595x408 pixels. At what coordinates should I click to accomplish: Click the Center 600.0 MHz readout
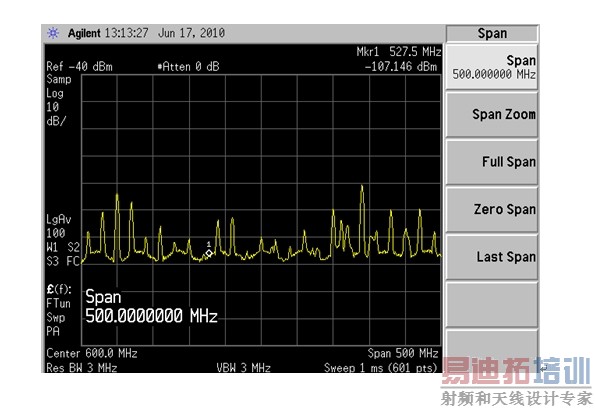[92, 353]
